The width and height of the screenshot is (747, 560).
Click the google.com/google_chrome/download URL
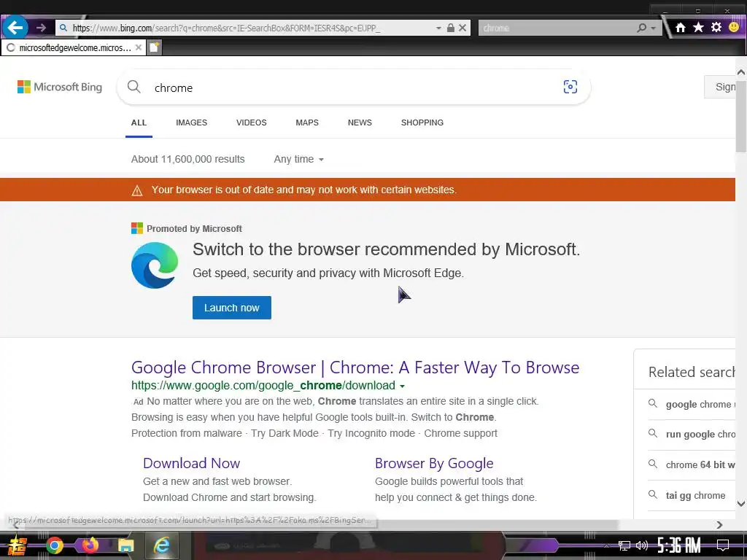pyautogui.click(x=263, y=385)
